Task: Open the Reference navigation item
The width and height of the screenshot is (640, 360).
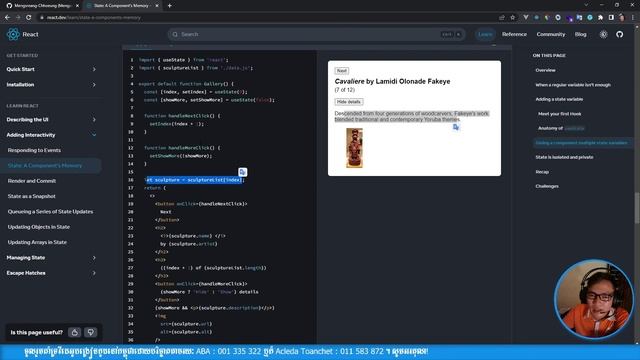Action: (x=514, y=34)
